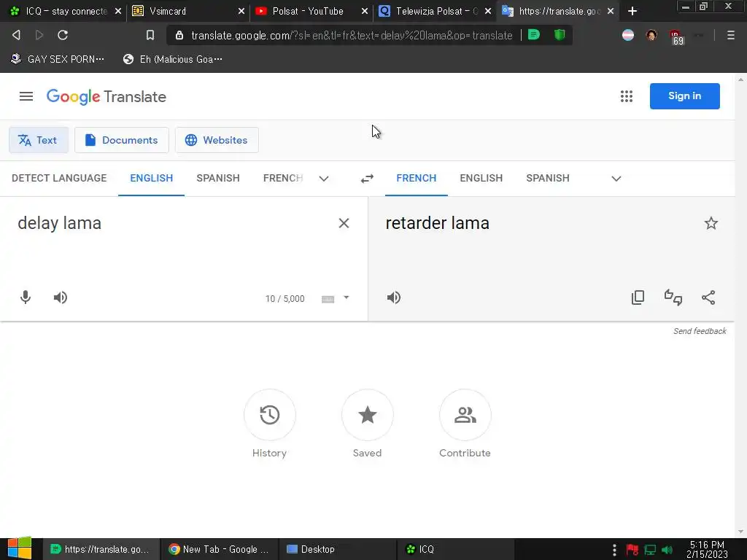This screenshot has width=747, height=560.
Task: Copy the translation to clipboard
Action: [x=638, y=297]
